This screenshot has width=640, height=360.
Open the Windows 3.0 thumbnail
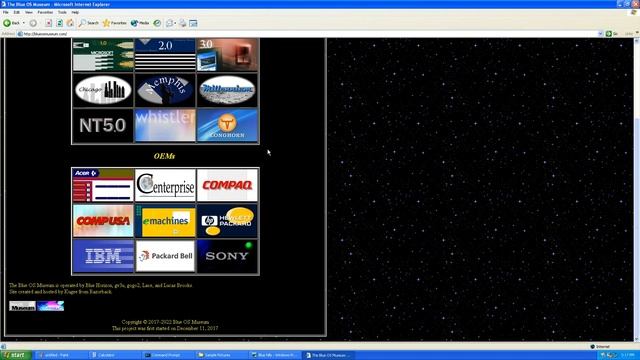[x=227, y=55]
